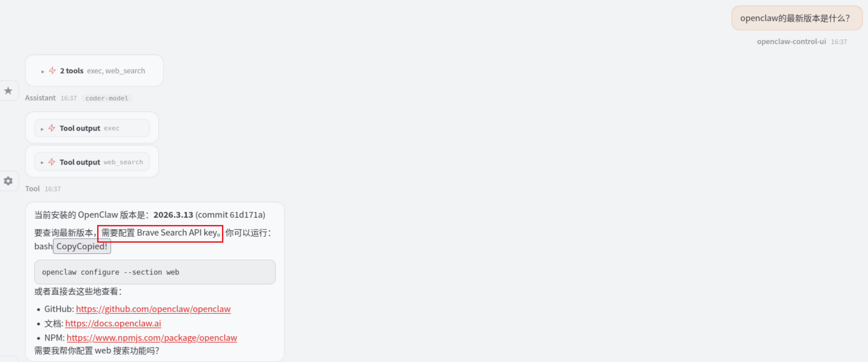Image resolution: width=868 pixels, height=362 pixels.
Task: Click lightning icon of exec Tool output
Action: [52, 128]
